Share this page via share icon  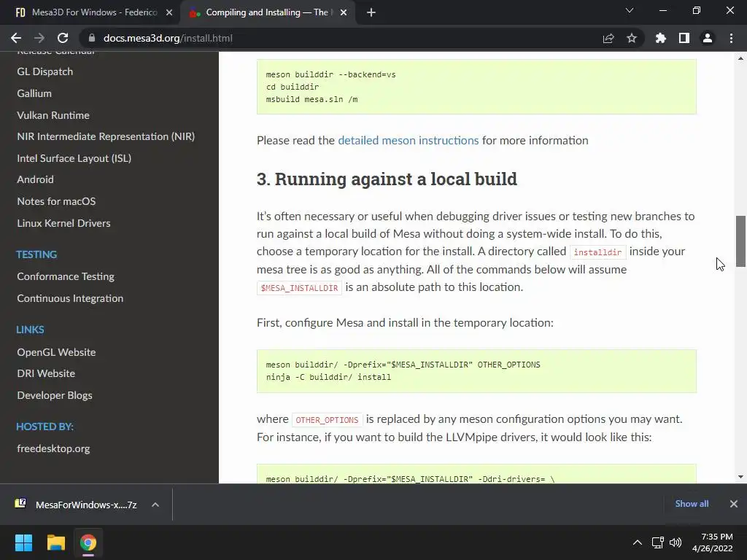click(608, 38)
